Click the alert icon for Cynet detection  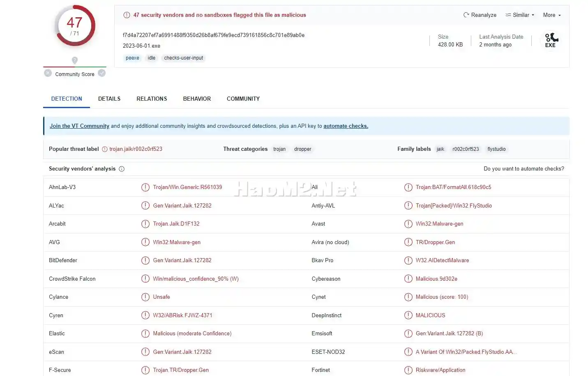(x=408, y=297)
